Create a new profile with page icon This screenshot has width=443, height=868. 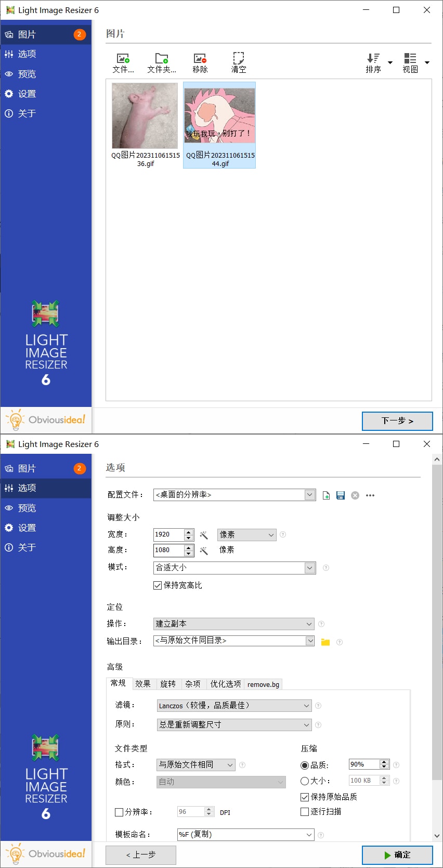[326, 495]
